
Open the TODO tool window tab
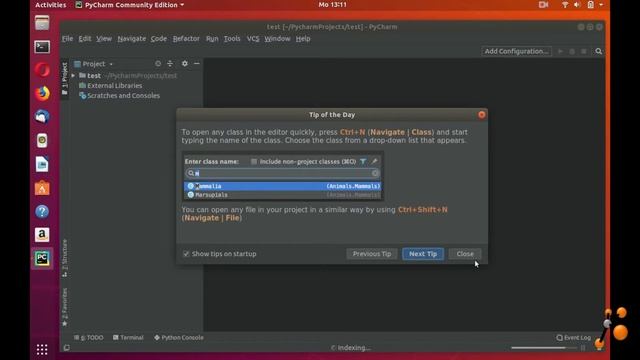pyautogui.click(x=89, y=338)
